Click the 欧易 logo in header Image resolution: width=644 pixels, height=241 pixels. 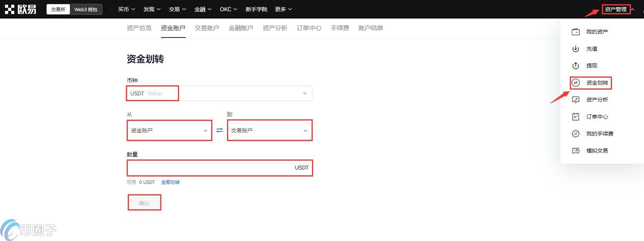(20, 9)
